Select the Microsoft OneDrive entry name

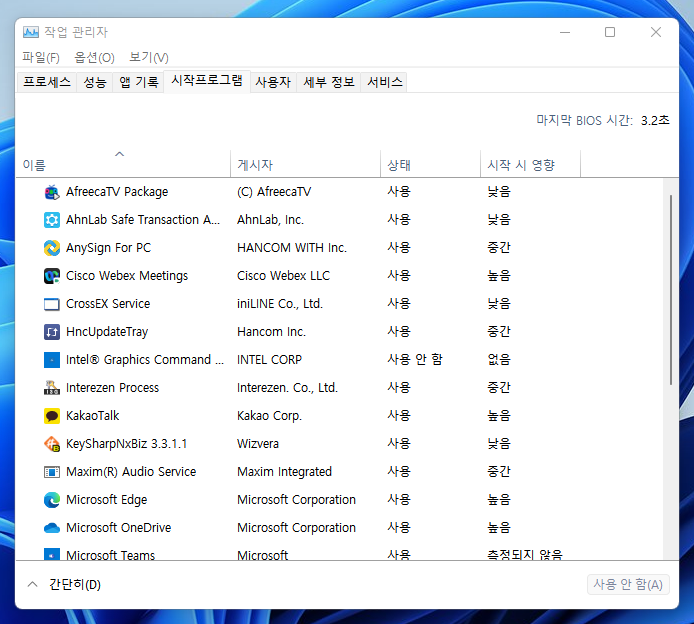coord(119,528)
